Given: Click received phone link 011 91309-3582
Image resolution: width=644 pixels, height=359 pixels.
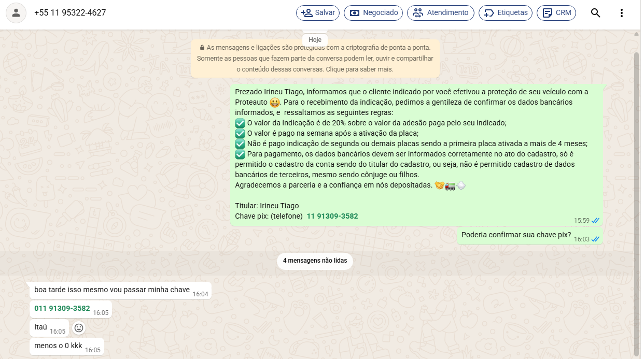Looking at the screenshot, I should (x=62, y=308).
